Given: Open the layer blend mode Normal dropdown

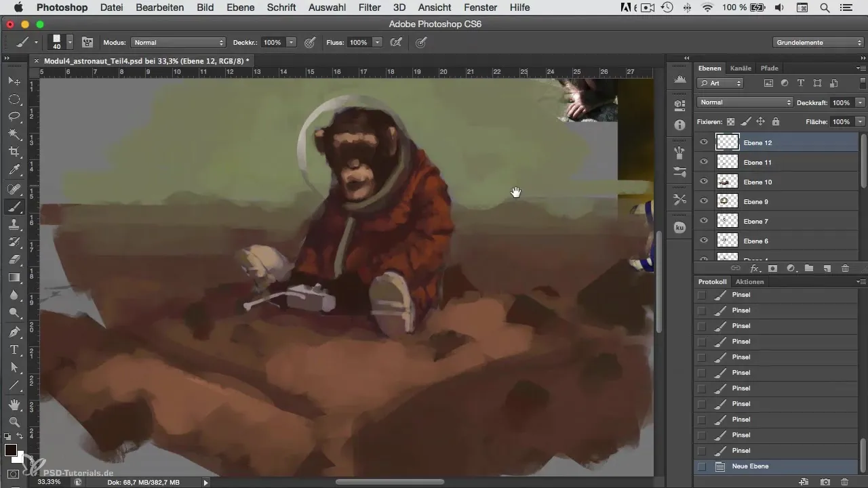Looking at the screenshot, I should pos(745,102).
